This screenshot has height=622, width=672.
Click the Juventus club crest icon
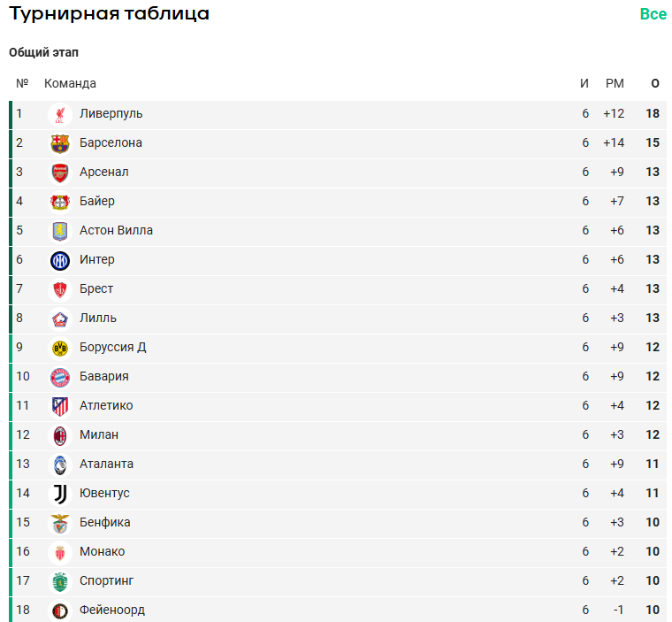point(59,494)
